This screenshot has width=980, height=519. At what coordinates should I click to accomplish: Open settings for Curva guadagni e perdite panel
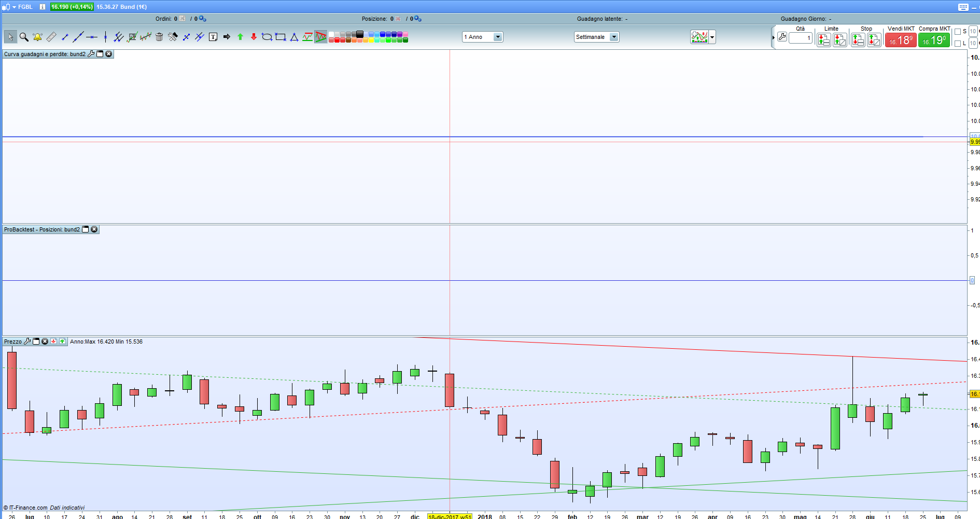point(91,54)
